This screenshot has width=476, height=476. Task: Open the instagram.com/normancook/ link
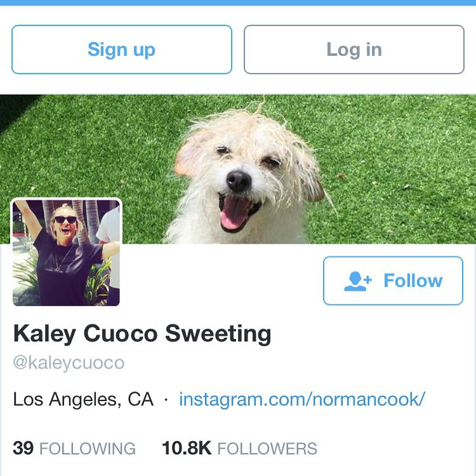click(x=301, y=399)
